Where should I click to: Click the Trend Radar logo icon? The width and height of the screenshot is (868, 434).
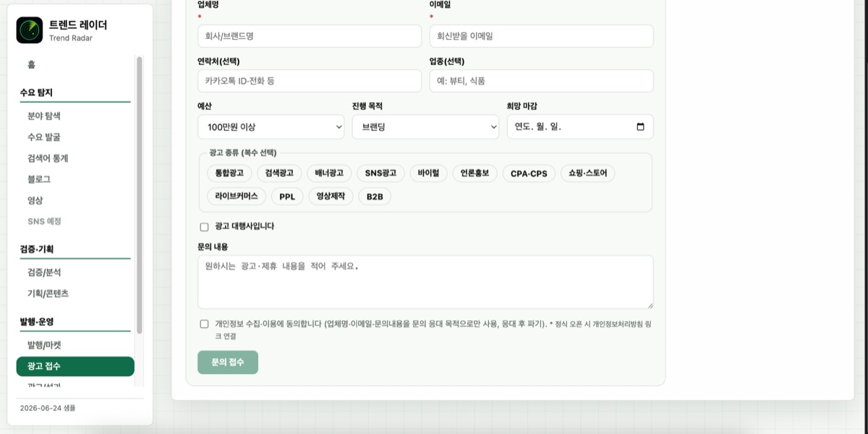coord(30,30)
